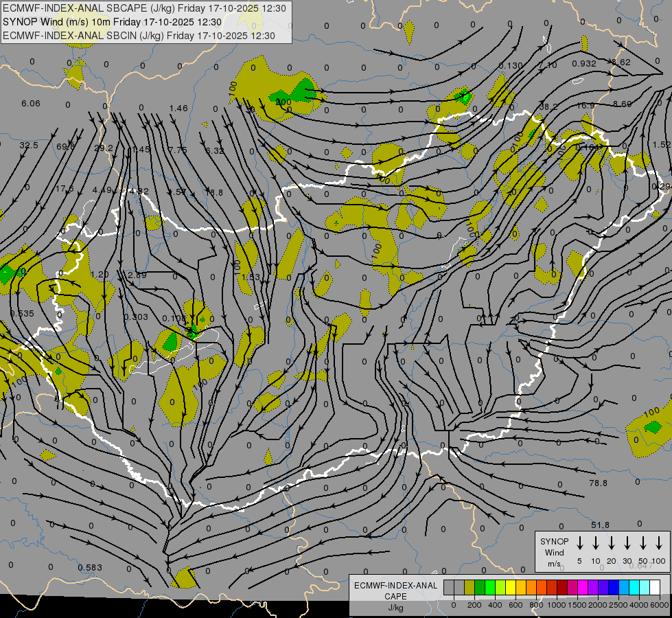Click the map value 0.535

[x=22, y=314]
